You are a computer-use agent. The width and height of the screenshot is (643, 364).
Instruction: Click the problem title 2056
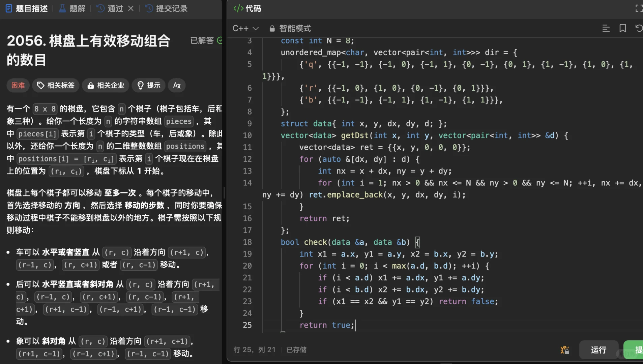coord(88,50)
